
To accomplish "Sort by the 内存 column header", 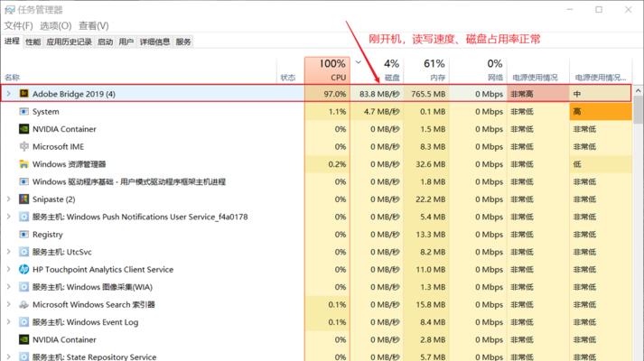I will click(426, 70).
